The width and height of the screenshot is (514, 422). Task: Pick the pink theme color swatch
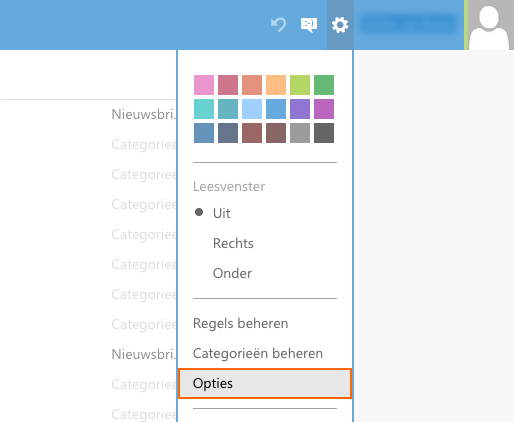[204, 85]
